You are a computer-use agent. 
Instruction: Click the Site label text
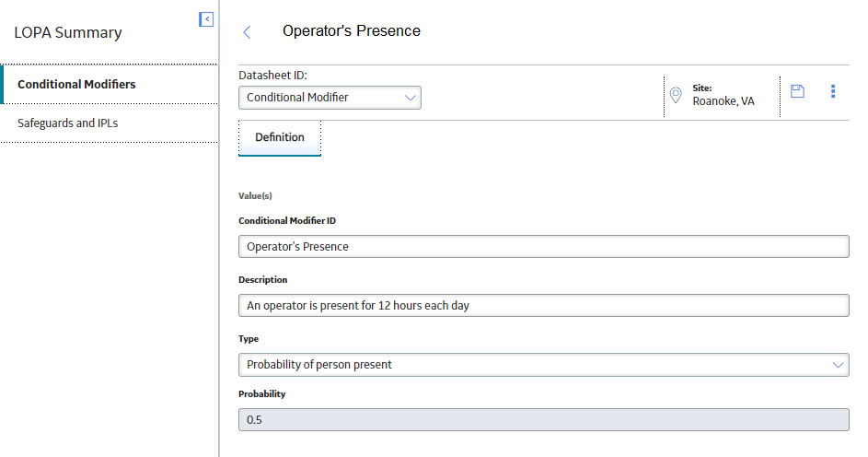(x=702, y=88)
